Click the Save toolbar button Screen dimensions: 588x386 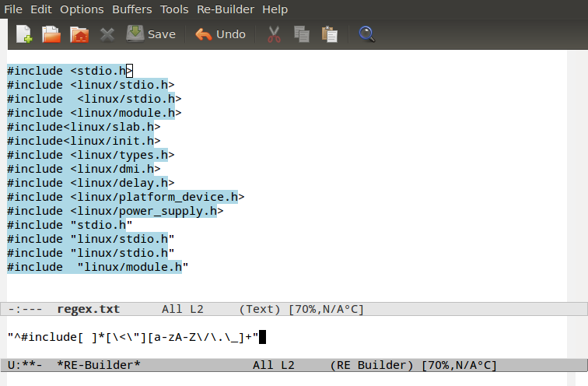[151, 34]
